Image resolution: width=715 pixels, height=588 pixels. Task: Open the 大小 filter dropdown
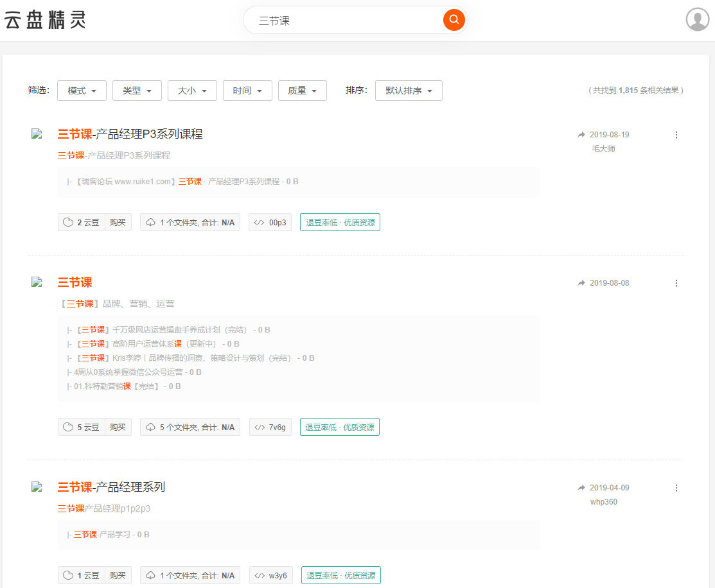(x=192, y=91)
